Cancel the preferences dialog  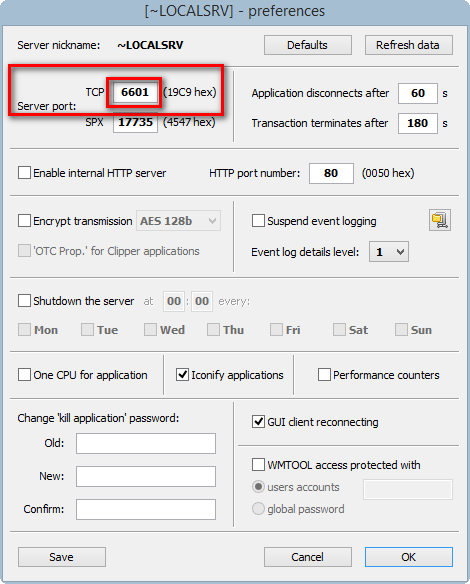coord(308,557)
